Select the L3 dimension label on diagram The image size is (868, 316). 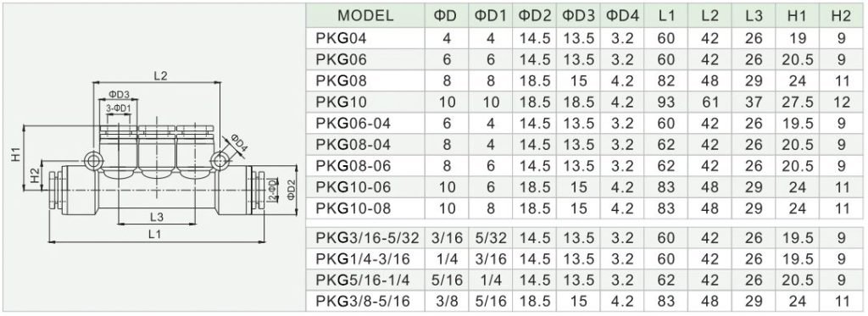pyautogui.click(x=157, y=216)
